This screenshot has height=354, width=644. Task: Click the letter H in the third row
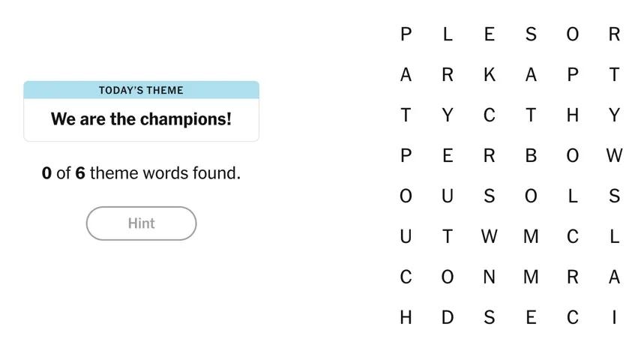[573, 115]
